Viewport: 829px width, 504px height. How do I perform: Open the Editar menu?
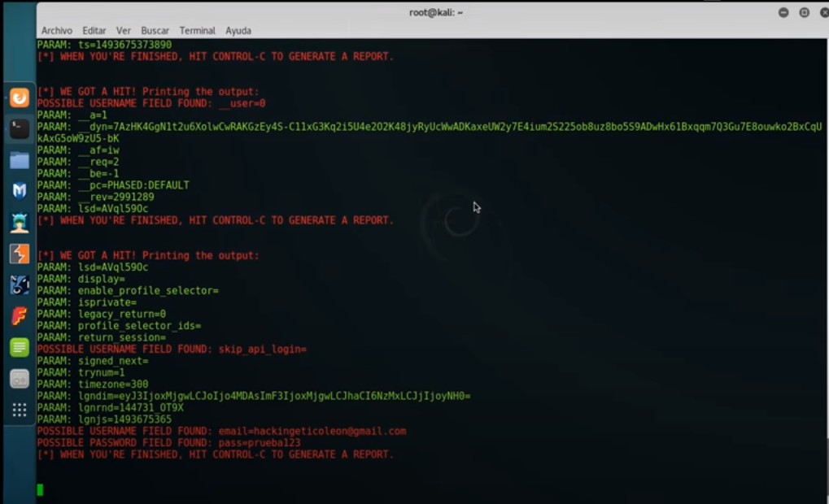tap(94, 31)
